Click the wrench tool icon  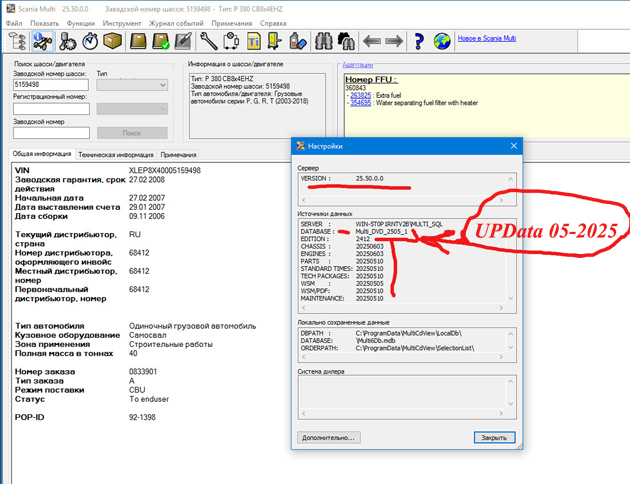(208, 41)
